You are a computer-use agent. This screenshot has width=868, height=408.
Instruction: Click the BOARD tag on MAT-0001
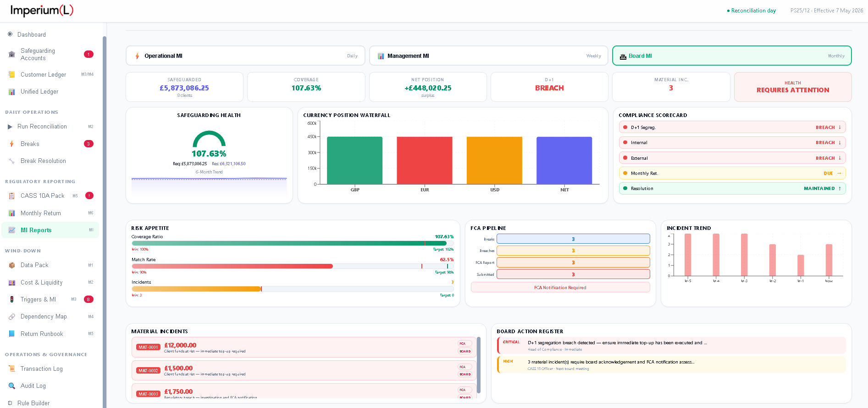(x=465, y=351)
